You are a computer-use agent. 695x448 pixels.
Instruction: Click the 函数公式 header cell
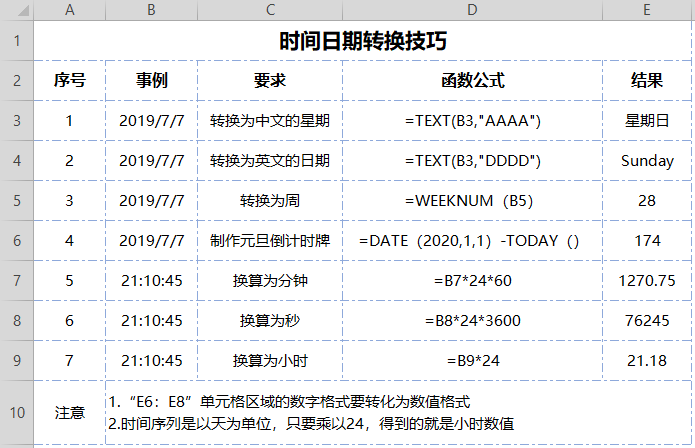pyautogui.click(x=472, y=81)
